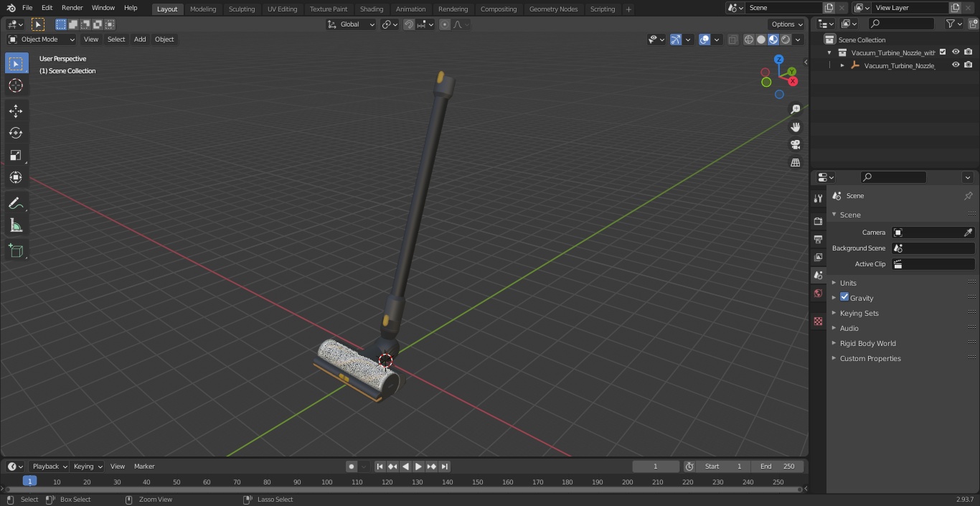
Task: Click the Blender logo menu icon
Action: tap(11, 8)
